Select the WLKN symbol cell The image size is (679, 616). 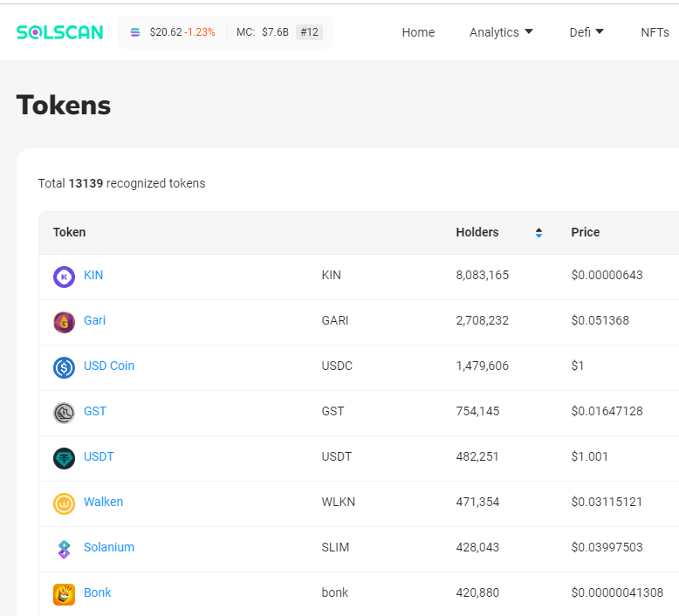(339, 503)
